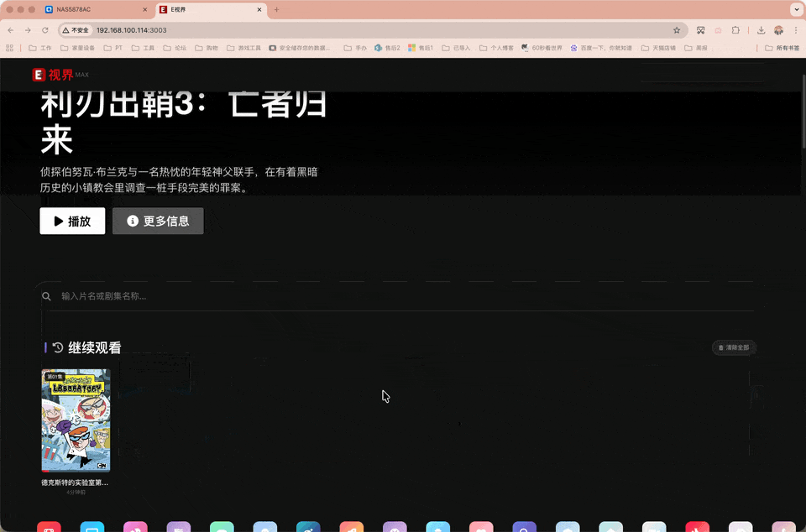
Task: Expand the 所有书签 bookmarks folder
Action: pyautogui.click(x=782, y=48)
